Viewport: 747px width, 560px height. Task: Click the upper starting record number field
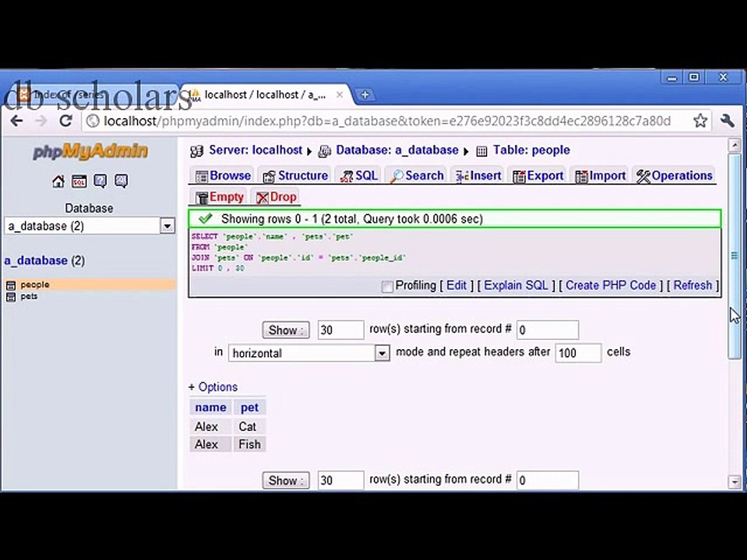tap(547, 330)
